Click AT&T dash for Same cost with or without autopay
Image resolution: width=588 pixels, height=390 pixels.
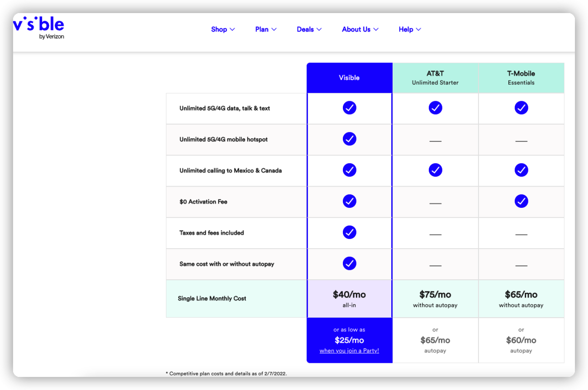(x=435, y=266)
